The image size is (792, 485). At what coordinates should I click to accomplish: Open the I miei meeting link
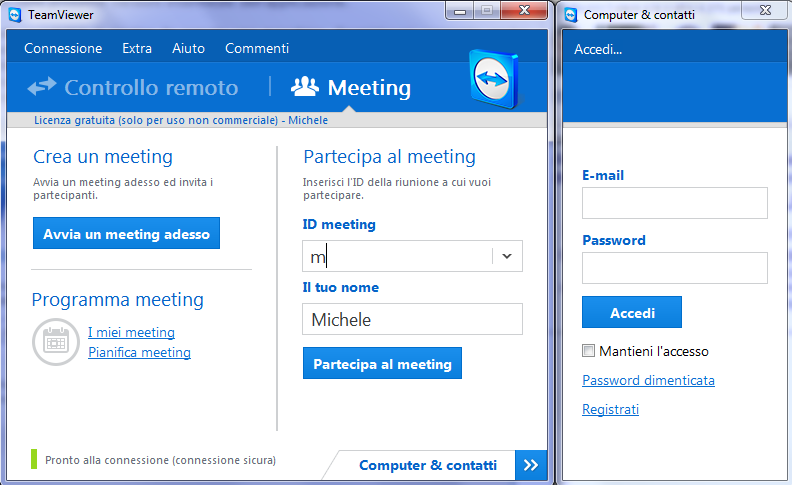tap(131, 332)
